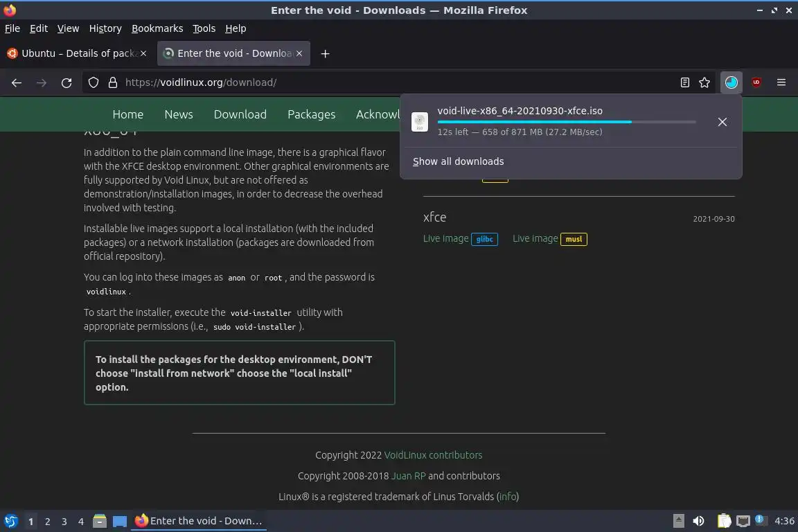Click the forward navigation arrow
The height and width of the screenshot is (532, 798).
(42, 82)
